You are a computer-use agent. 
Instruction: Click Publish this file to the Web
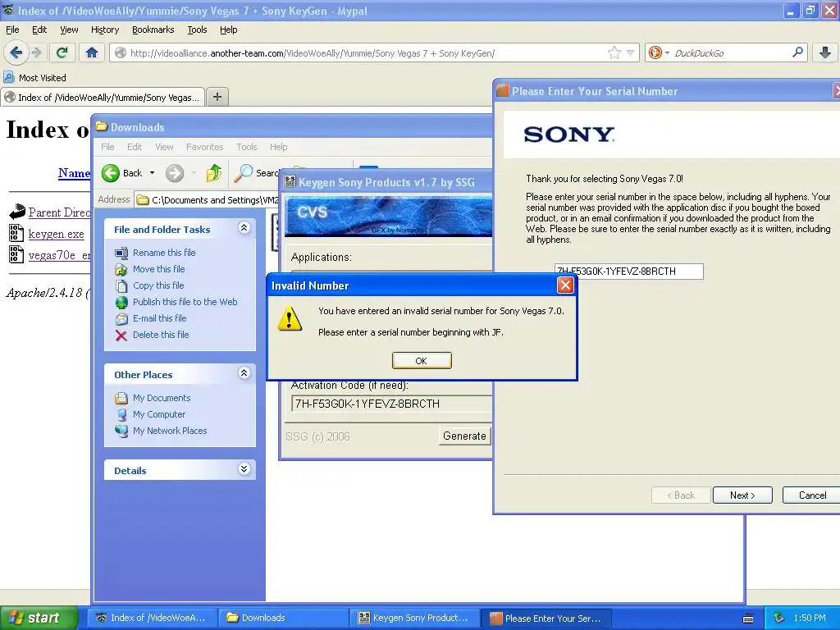tap(185, 302)
